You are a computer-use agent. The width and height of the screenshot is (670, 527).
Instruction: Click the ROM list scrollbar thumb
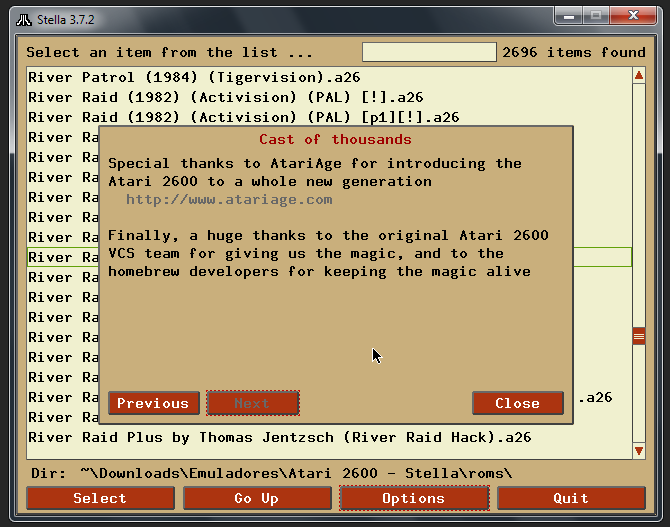tap(639, 336)
